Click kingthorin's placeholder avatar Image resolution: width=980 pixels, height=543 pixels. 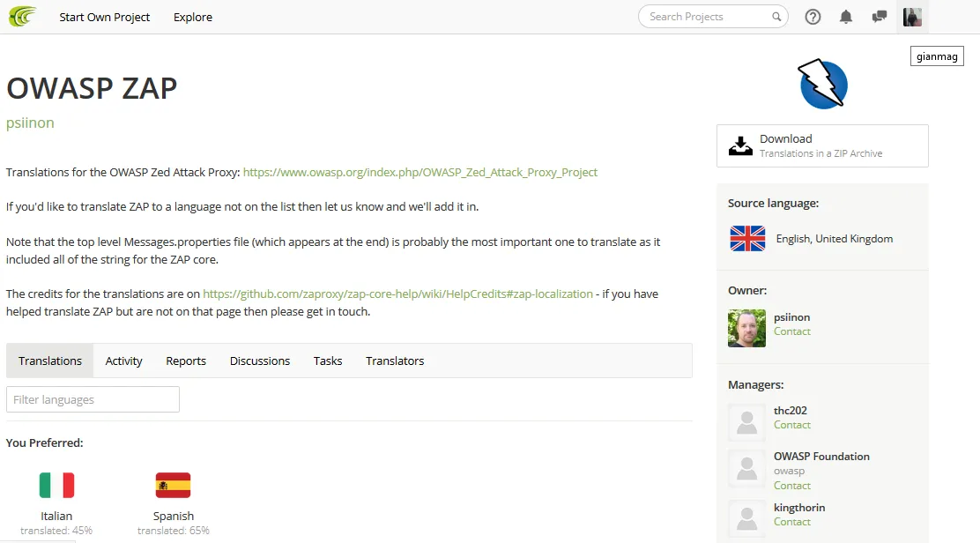746,518
